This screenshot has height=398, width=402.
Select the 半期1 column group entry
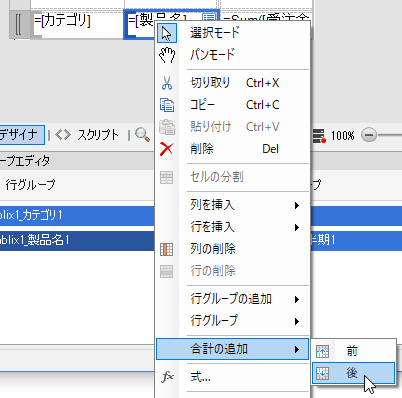pos(356,240)
